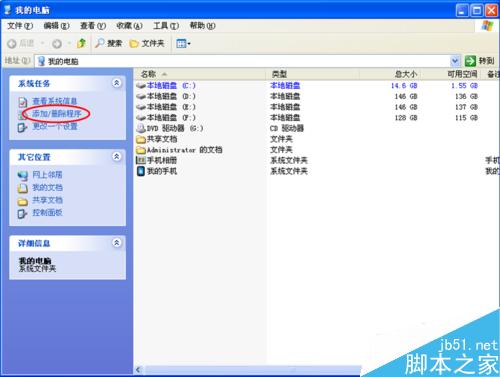Image resolution: width=500 pixels, height=377 pixels.
Task: Collapse the 系统任务 panel chevron
Action: (x=116, y=83)
